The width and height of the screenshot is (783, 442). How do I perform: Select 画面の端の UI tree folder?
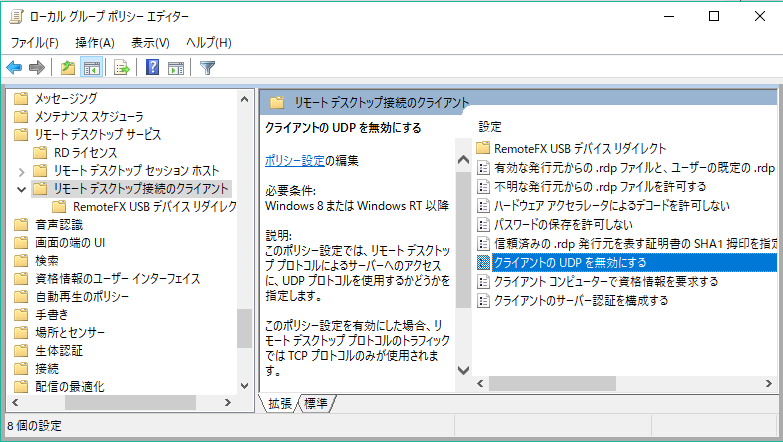[x=70, y=243]
